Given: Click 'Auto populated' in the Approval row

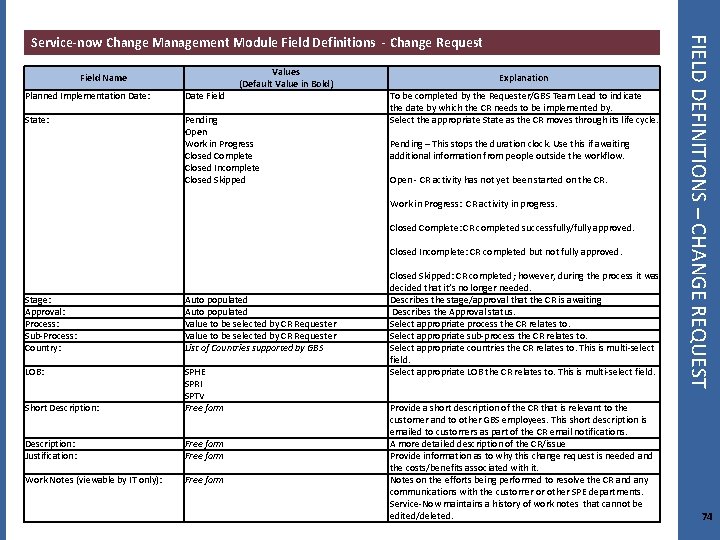Looking at the screenshot, I should (216, 312).
